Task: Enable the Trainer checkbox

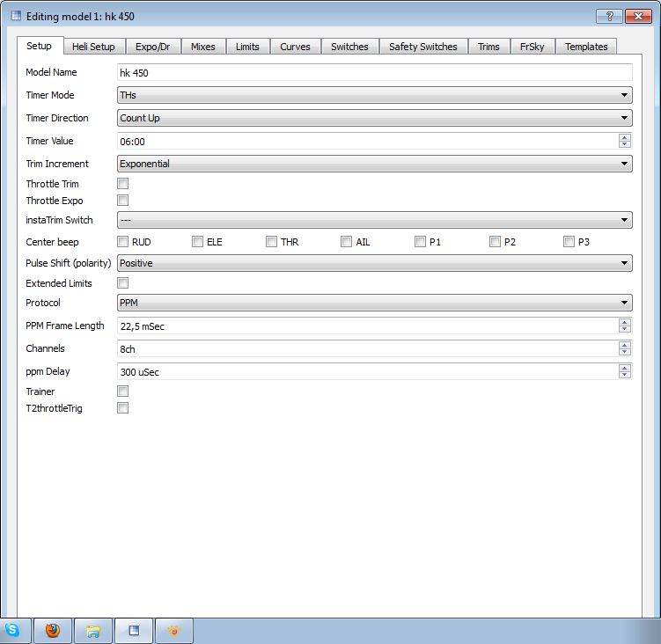Action: [x=123, y=392]
